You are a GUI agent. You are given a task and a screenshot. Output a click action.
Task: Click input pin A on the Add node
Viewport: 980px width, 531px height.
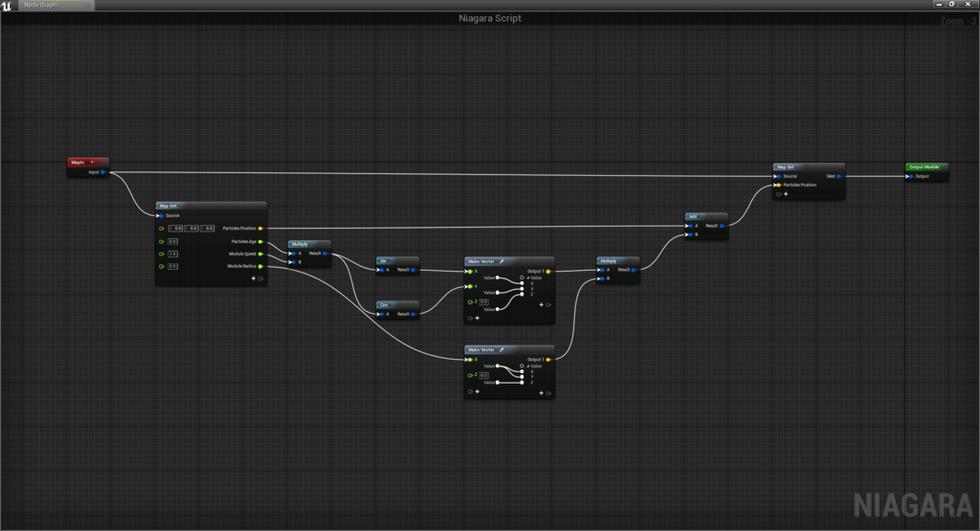tap(689, 226)
